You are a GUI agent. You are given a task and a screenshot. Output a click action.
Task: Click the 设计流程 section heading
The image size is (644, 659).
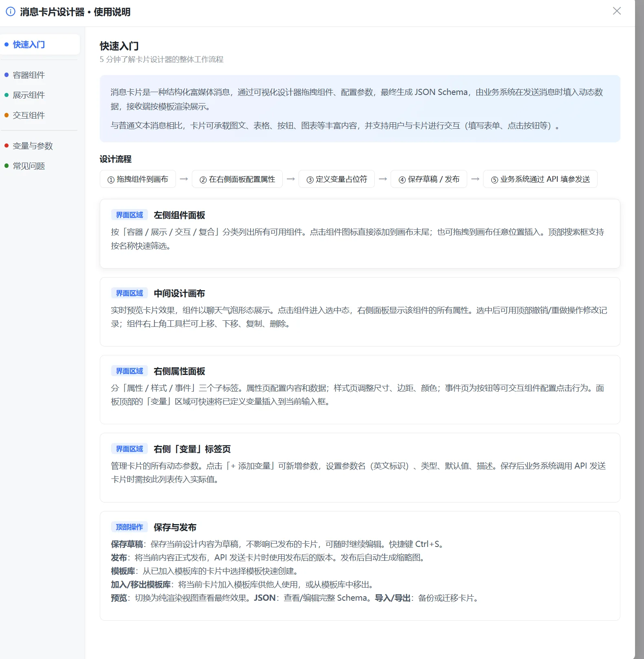pyautogui.click(x=116, y=159)
